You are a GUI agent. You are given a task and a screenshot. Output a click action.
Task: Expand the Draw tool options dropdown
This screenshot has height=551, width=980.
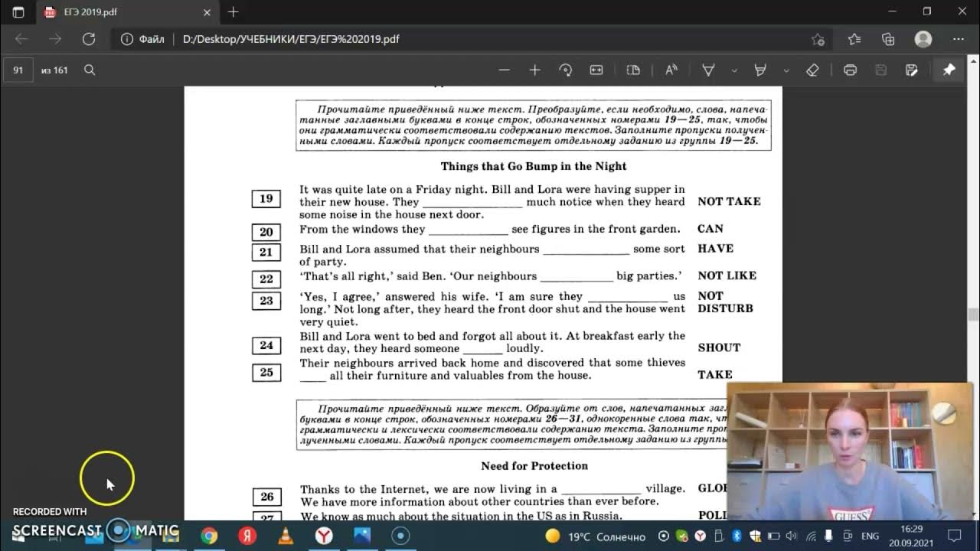point(734,70)
